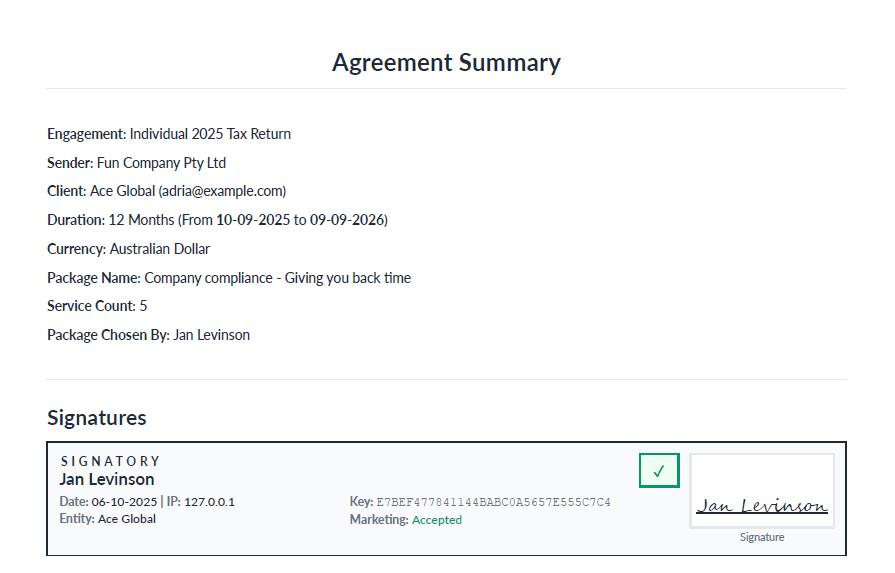Screen dimensions: 895x573
Task: Click the signing date 06-10-2025
Action: [124, 502]
